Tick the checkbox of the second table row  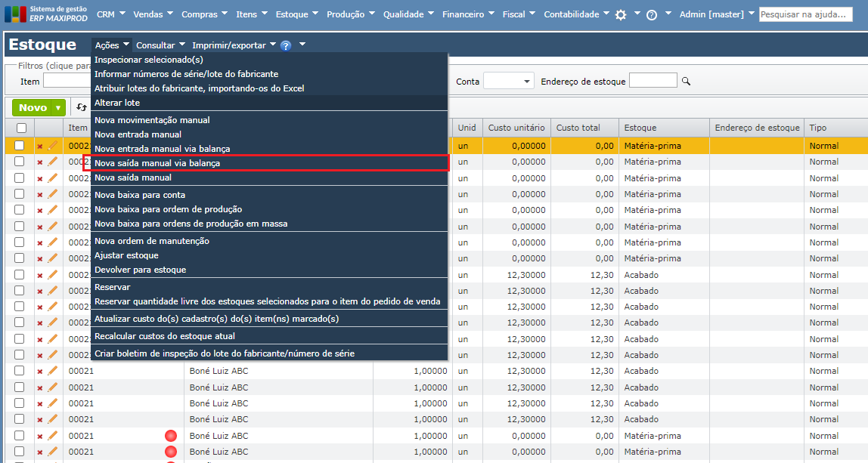click(x=20, y=162)
